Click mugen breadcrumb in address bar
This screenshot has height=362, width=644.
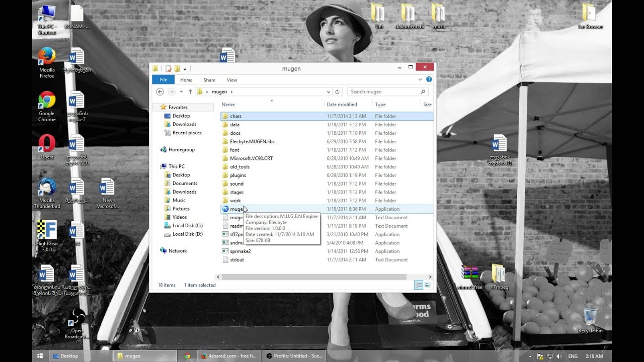[219, 92]
